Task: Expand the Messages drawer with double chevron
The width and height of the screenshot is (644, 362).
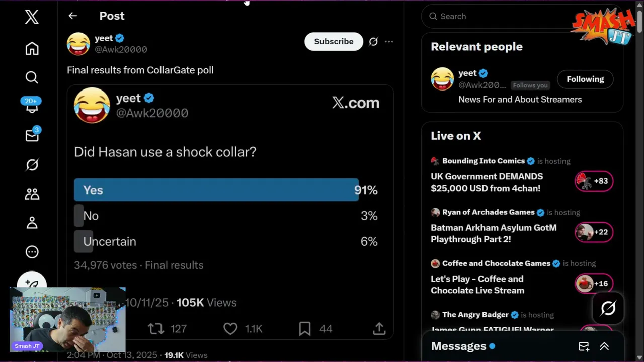Action: pyautogui.click(x=604, y=346)
